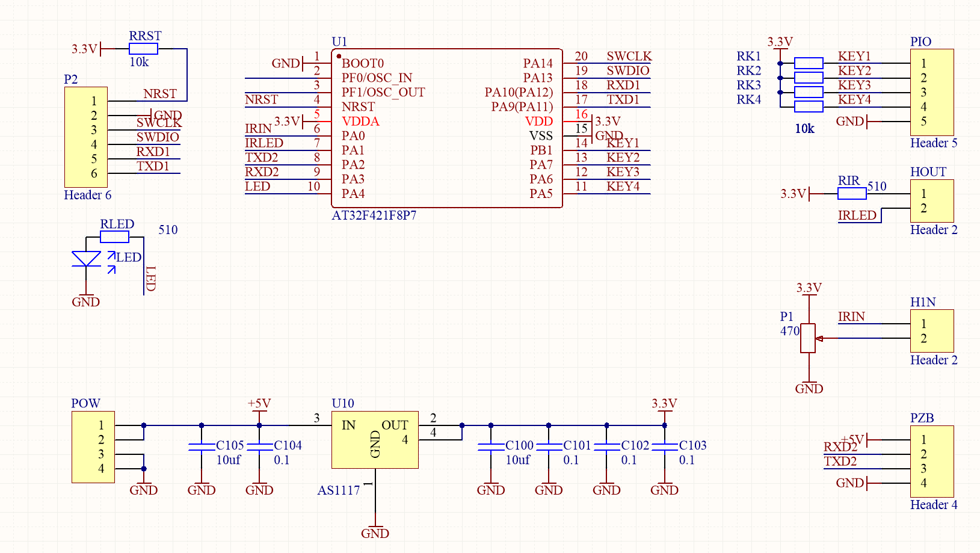Click the PF0/OSC_IN pin name

point(377,78)
